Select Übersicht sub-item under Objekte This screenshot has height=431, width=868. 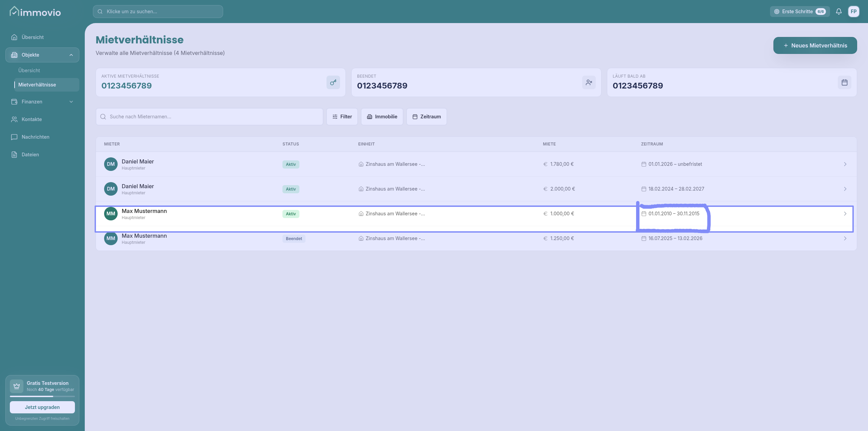29,71
